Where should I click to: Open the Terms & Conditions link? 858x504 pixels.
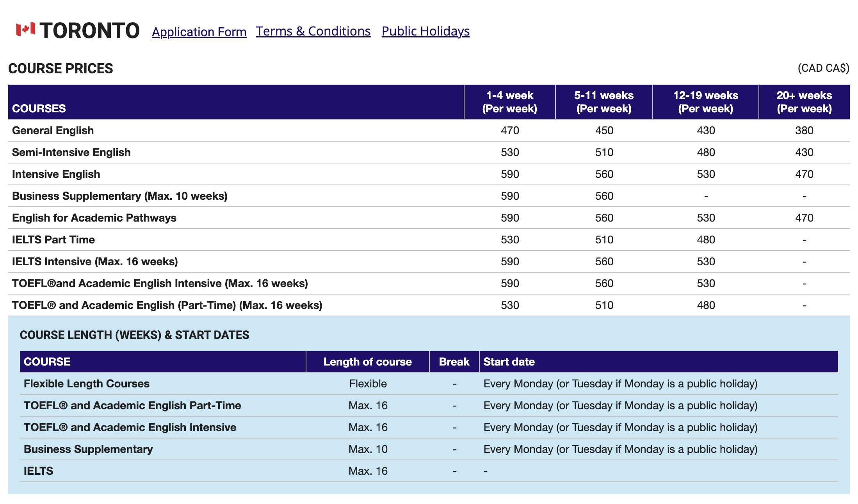click(313, 31)
